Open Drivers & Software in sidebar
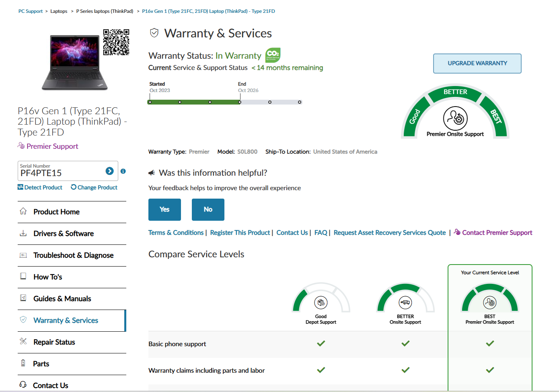Viewport: 559px width, 392px height. [64, 234]
